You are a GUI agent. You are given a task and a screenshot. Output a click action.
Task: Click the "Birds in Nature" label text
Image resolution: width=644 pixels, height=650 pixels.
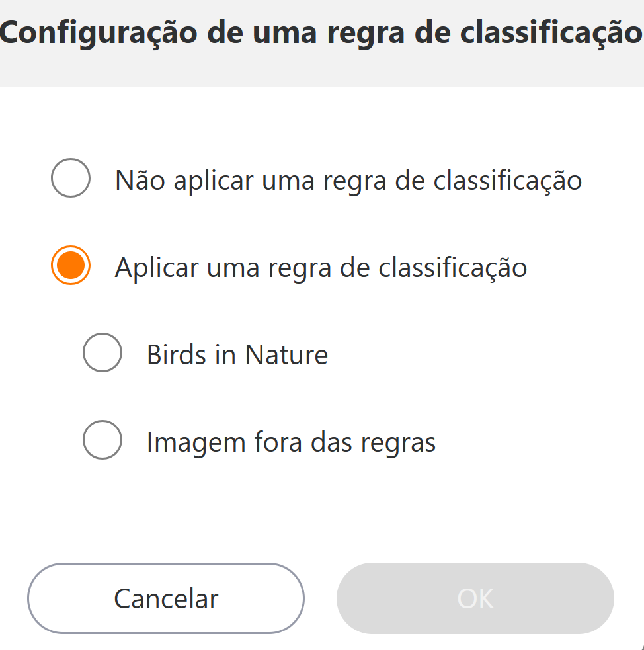coord(237,355)
